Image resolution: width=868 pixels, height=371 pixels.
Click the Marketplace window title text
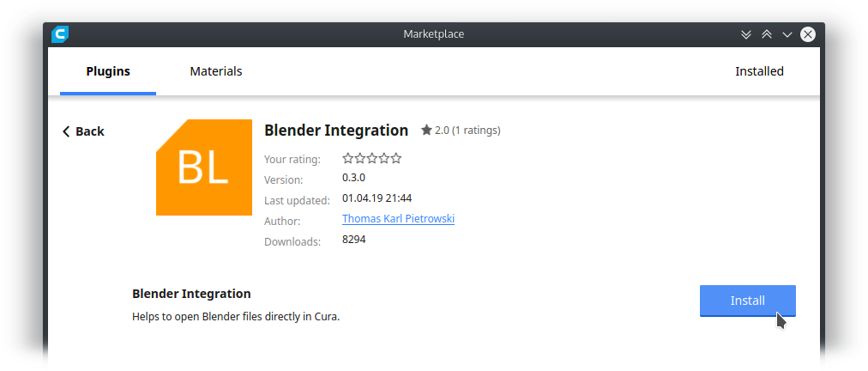(x=433, y=34)
